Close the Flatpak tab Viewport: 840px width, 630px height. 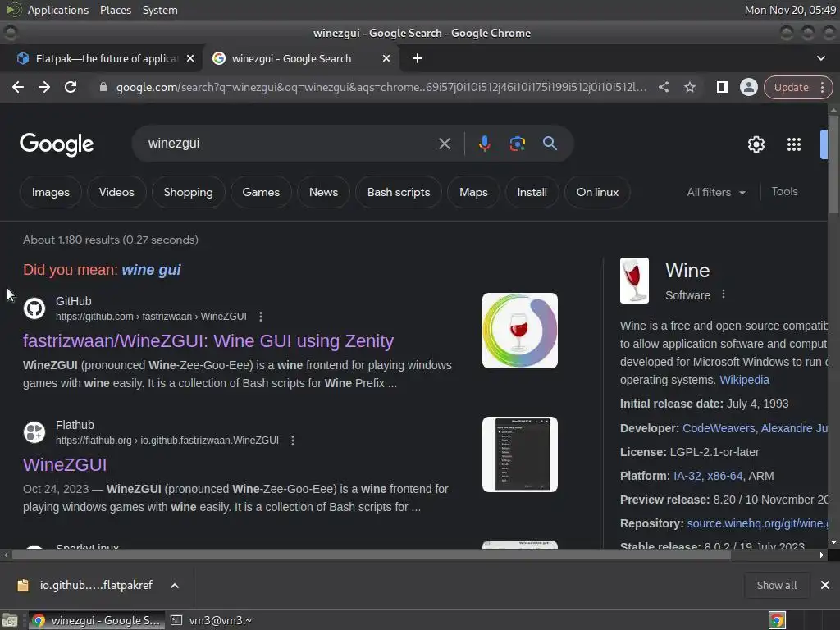tap(190, 58)
